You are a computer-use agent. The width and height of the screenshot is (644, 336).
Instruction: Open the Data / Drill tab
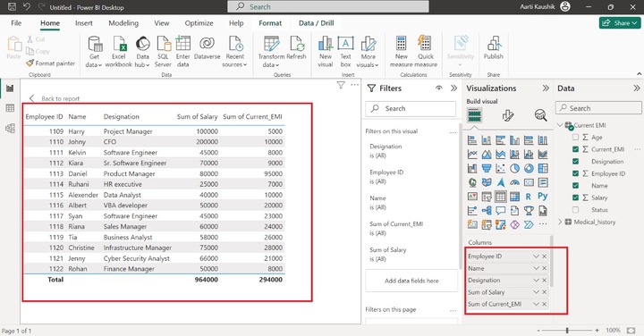tap(317, 23)
